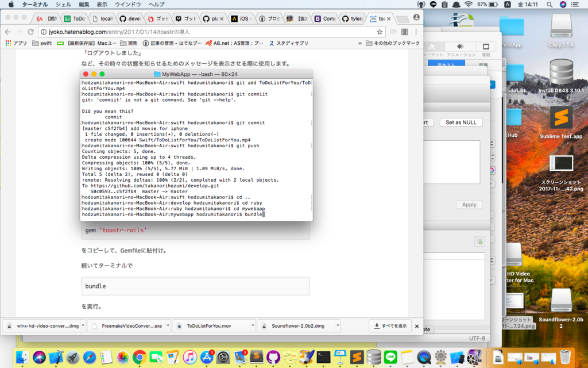Open the swift bookmarks folder
Screen dimensions: 588x368
(x=42, y=43)
